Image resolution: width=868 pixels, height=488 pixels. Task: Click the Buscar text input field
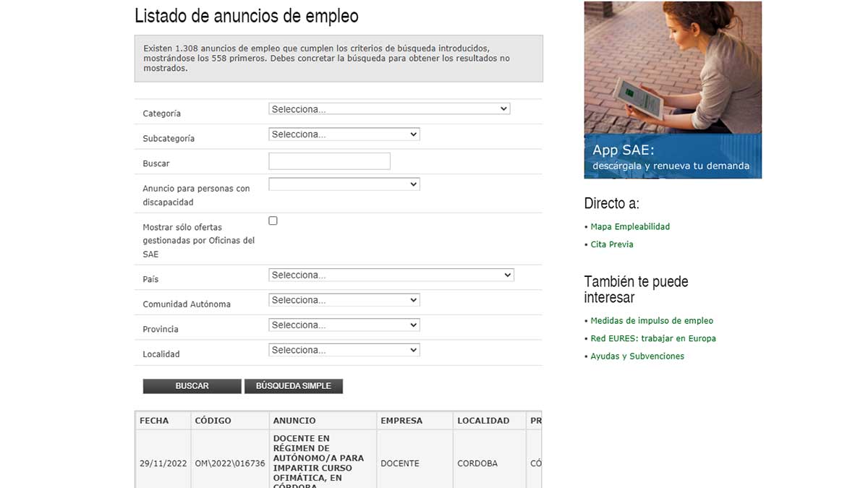329,160
